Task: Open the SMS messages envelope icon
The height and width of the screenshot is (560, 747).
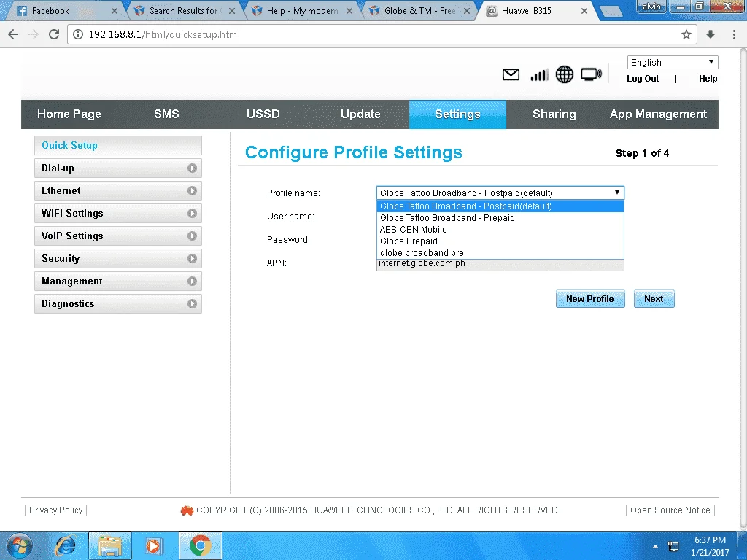Action: [x=511, y=75]
